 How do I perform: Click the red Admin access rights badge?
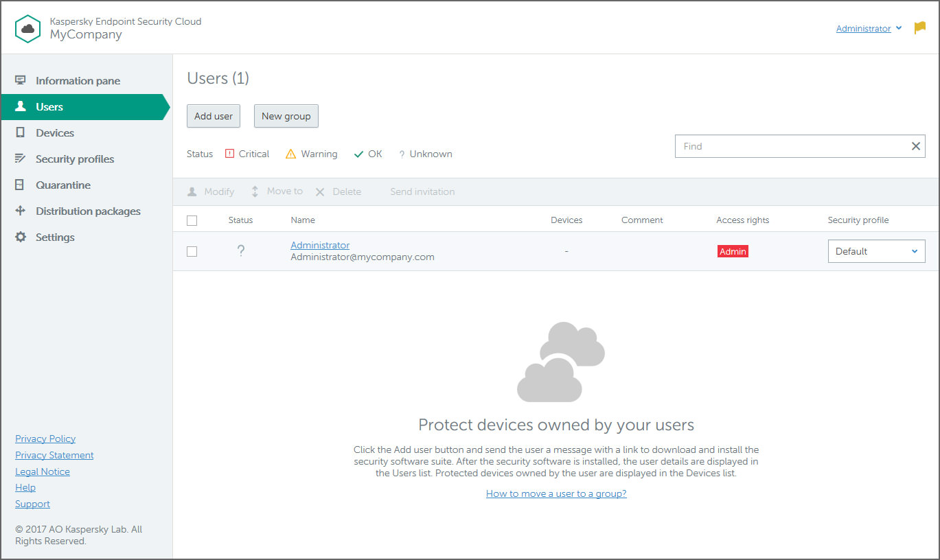(x=733, y=251)
